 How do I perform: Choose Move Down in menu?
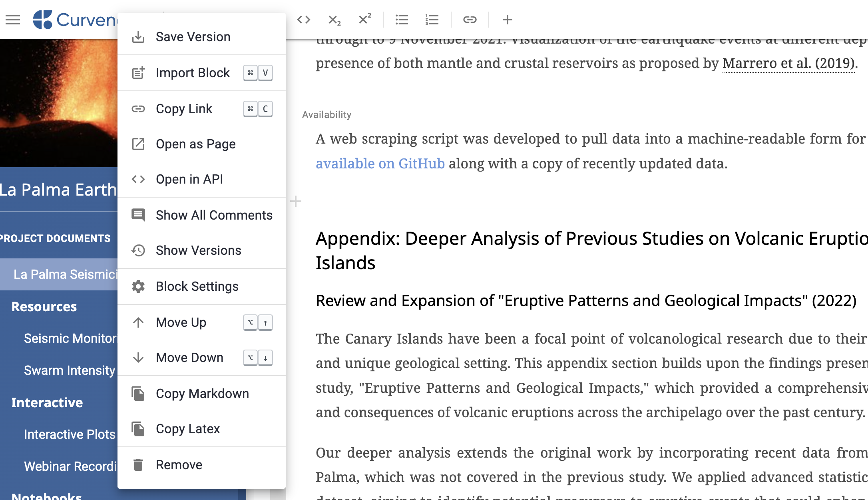[189, 358]
